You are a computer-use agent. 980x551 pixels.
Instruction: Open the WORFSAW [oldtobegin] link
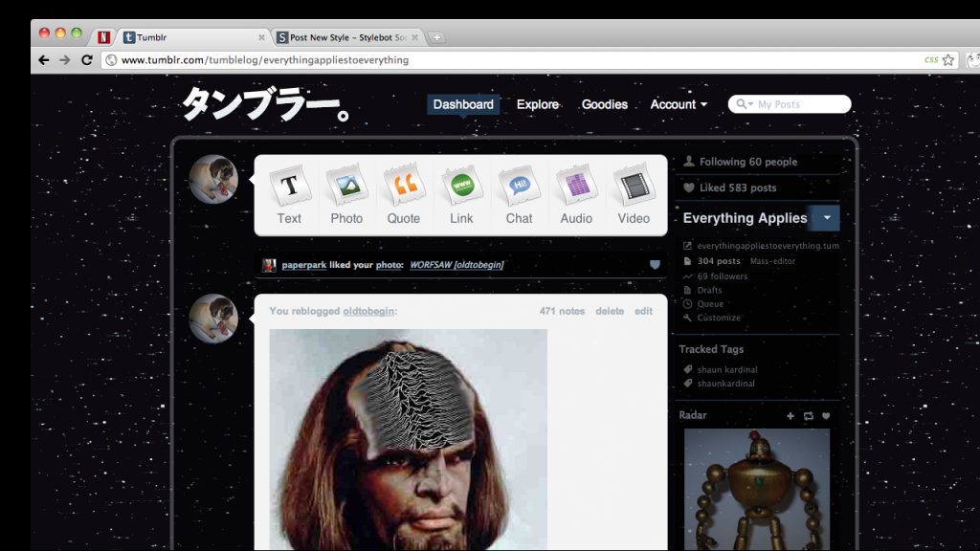tap(457, 265)
